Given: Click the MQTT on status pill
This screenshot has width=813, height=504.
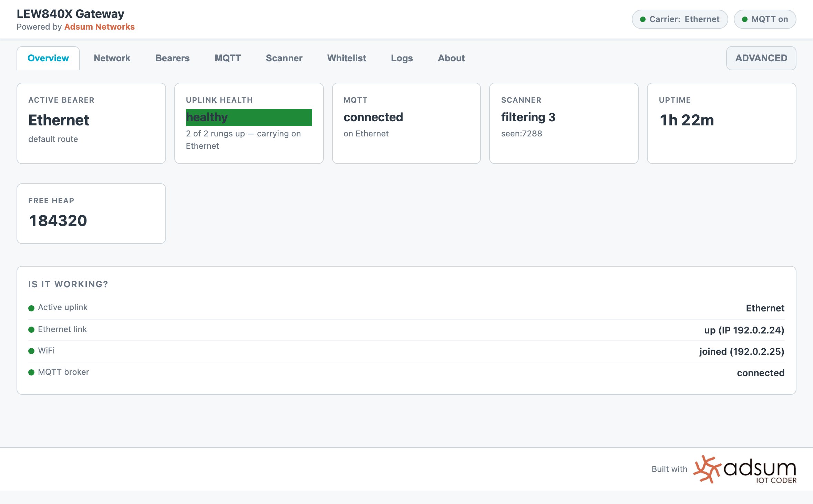Looking at the screenshot, I should (x=765, y=19).
